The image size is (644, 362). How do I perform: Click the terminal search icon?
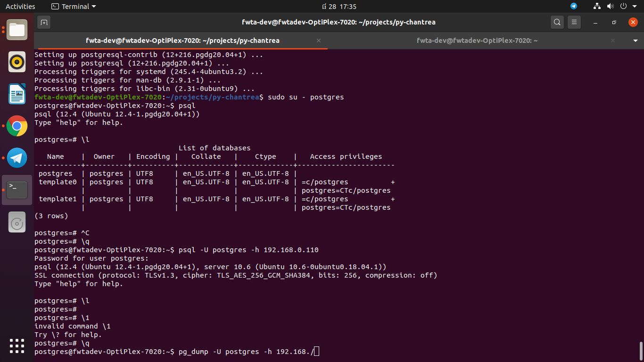click(557, 22)
